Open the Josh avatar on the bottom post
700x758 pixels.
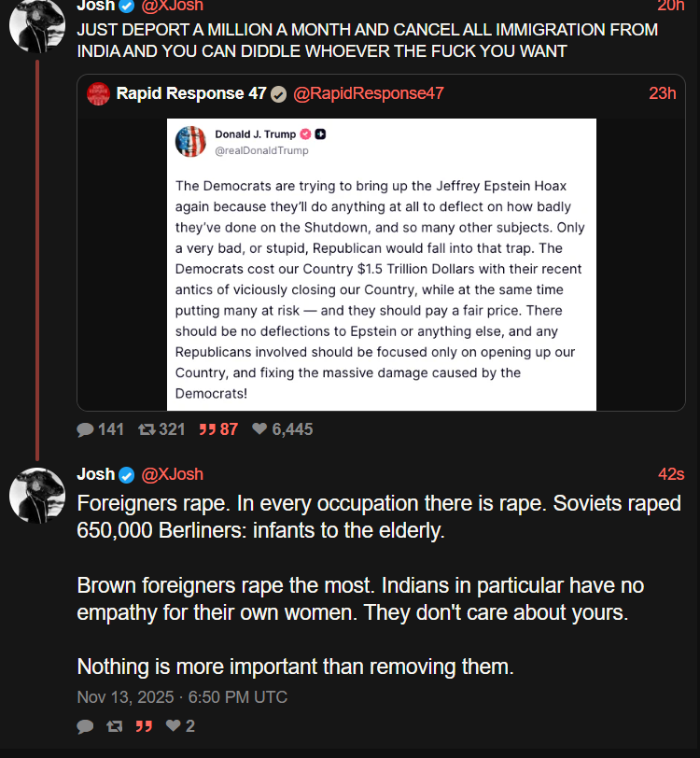pos(36,495)
